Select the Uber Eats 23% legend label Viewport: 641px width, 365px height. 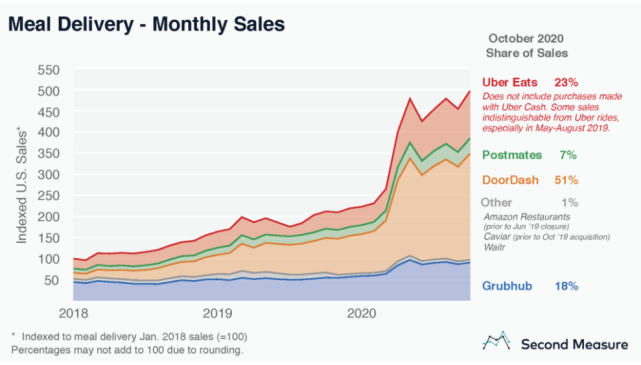click(530, 82)
